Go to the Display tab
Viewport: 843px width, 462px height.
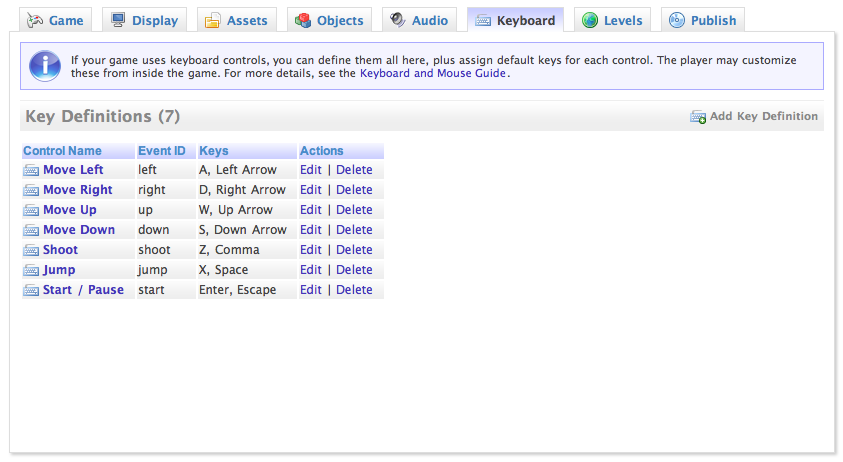point(145,20)
